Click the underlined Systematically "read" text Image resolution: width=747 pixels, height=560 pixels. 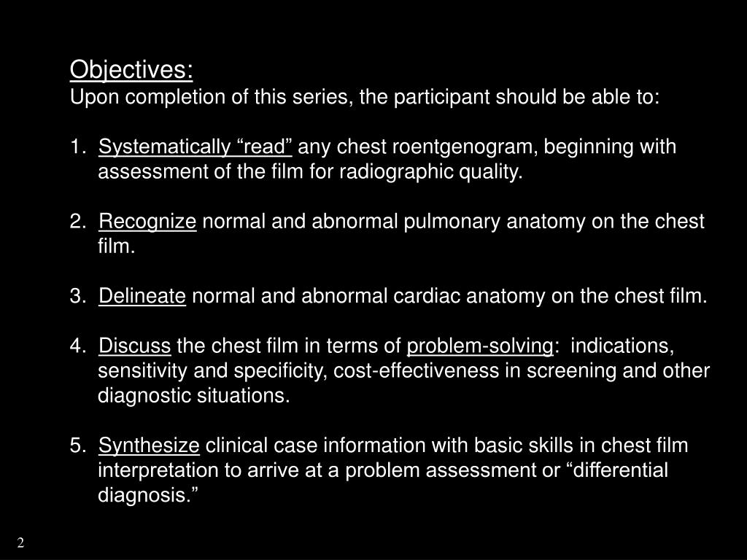195,147
